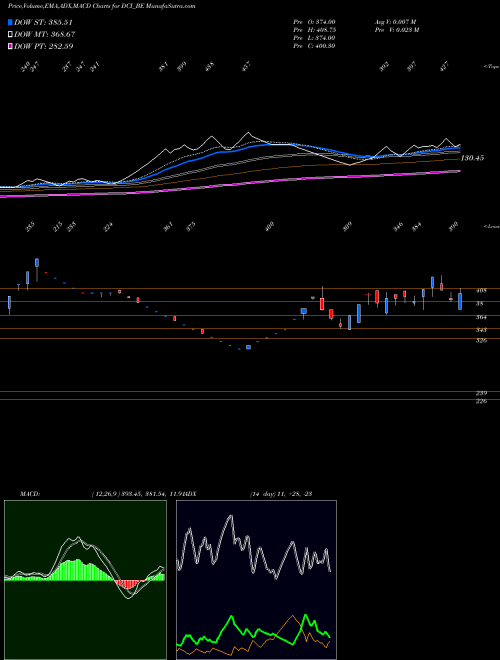Image resolution: width=500 pixels, height=660 pixels.
Task: Click the top label '392' above EMA chart
Action: 384,67
